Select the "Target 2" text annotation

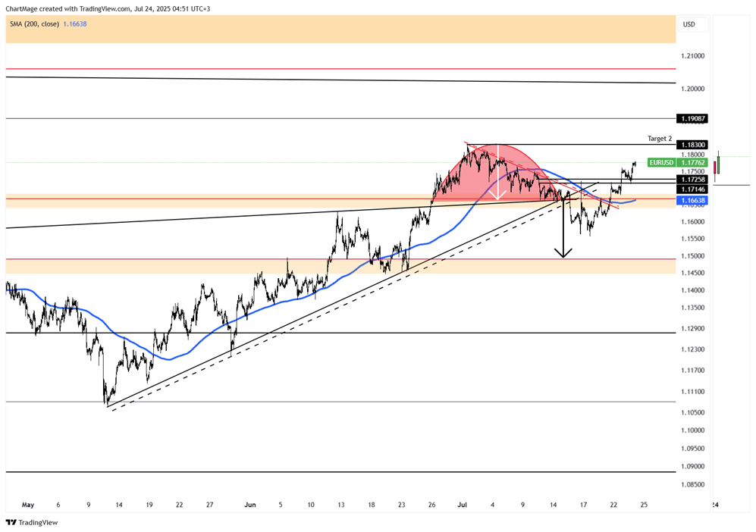[659, 139]
